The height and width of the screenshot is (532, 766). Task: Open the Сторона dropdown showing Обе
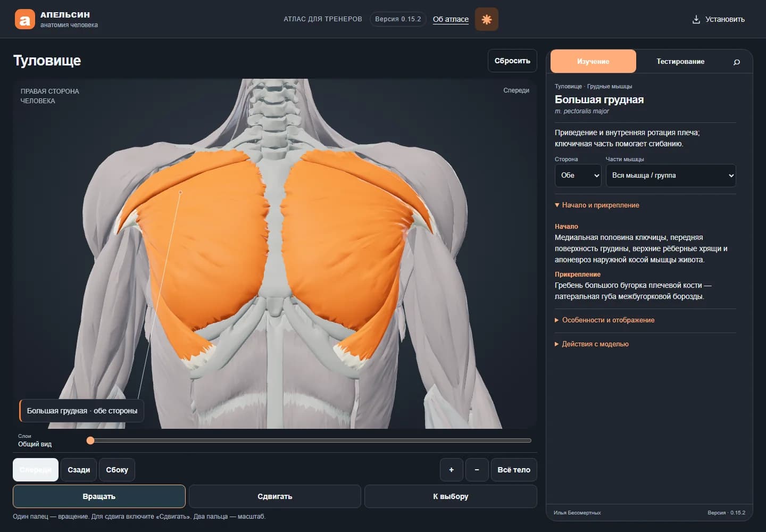pos(578,176)
